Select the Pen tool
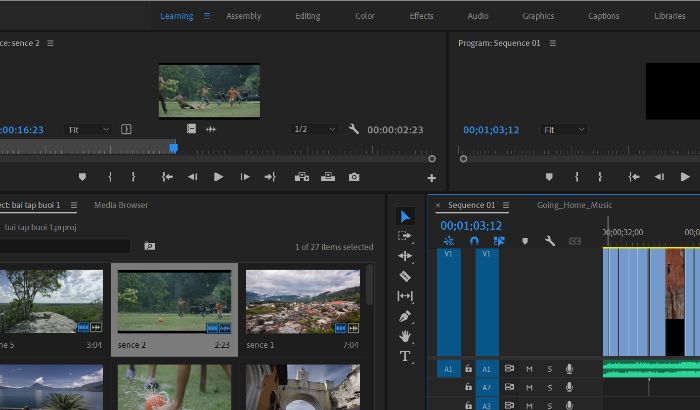 click(405, 316)
